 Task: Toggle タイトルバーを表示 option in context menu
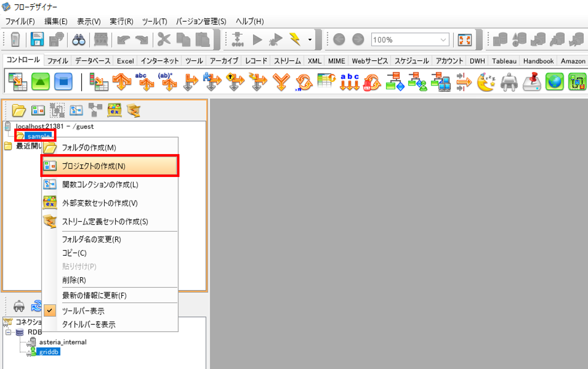click(89, 324)
